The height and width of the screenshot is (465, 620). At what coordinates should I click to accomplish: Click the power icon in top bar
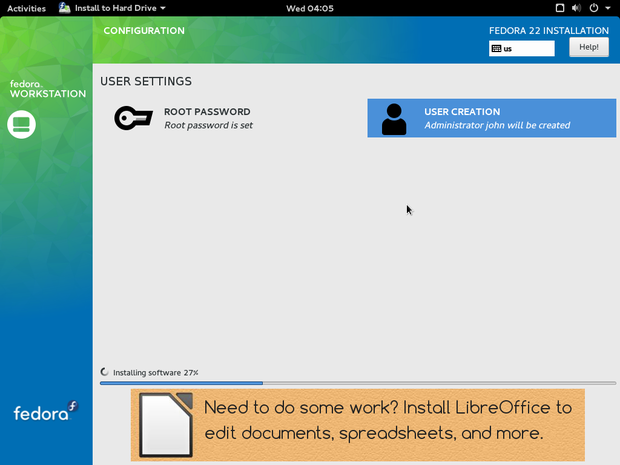tap(593, 8)
